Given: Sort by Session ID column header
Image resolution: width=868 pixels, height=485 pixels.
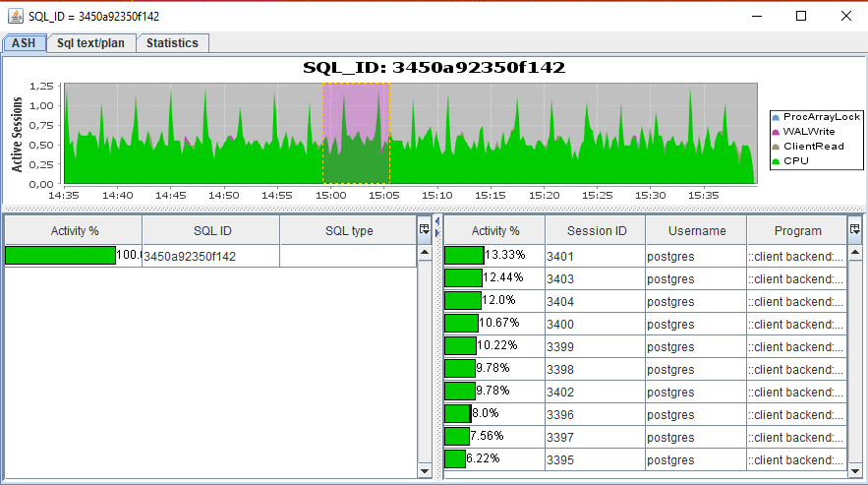Looking at the screenshot, I should [596, 230].
